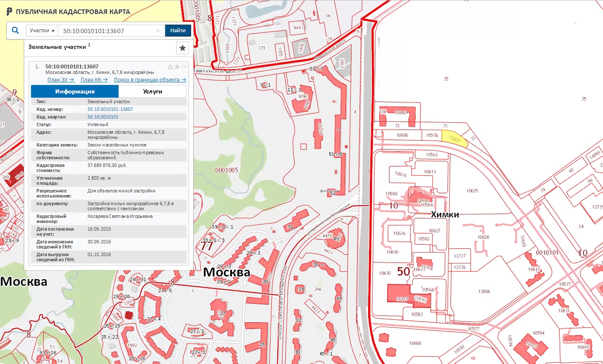Add parcel 13607 to favorites via small star
The width and height of the screenshot is (603, 364).
click(x=177, y=67)
